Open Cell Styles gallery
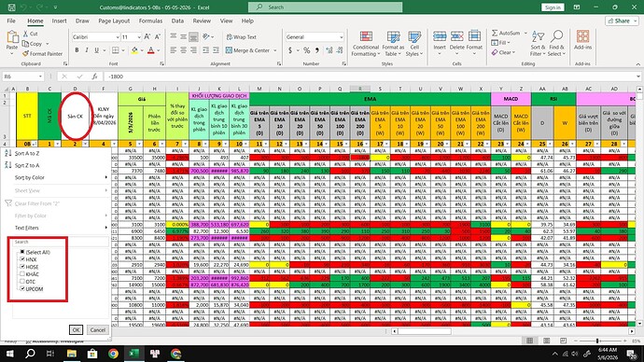Screen dimensions: 644x362 point(414,44)
